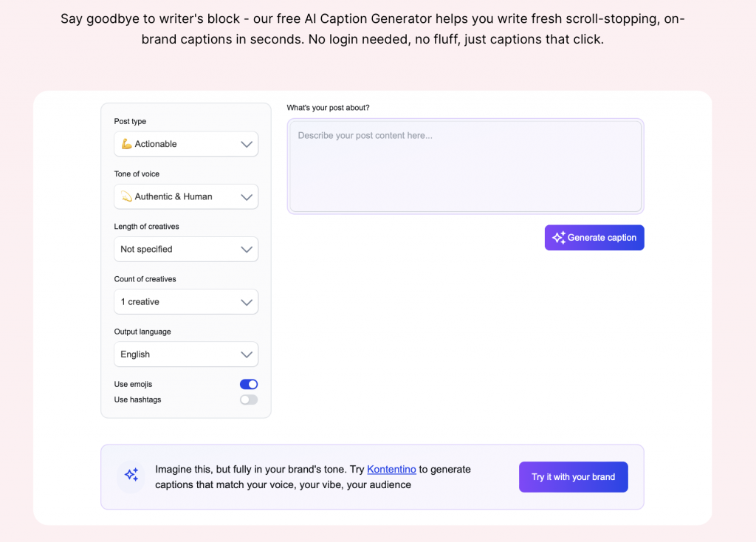756x542 pixels.
Task: Click the Use emojis label
Action: click(x=133, y=384)
